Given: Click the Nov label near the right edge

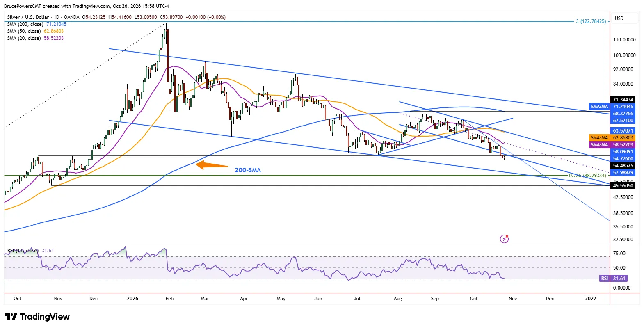Looking at the screenshot, I should [513, 299].
